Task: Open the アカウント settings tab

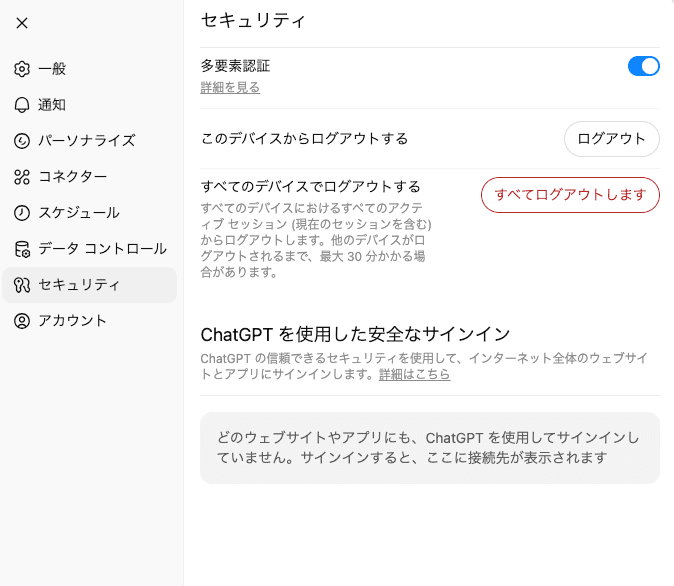Action: tap(72, 321)
